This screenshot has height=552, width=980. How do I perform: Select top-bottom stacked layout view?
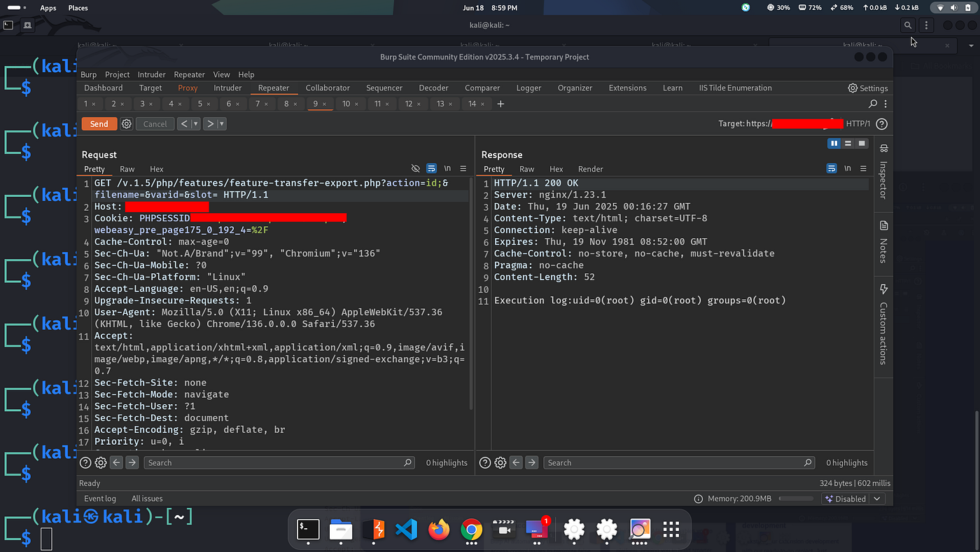[x=848, y=144]
